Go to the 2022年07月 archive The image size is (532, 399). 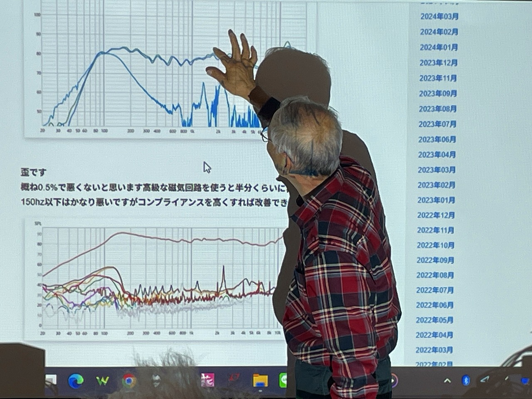pyautogui.click(x=434, y=290)
